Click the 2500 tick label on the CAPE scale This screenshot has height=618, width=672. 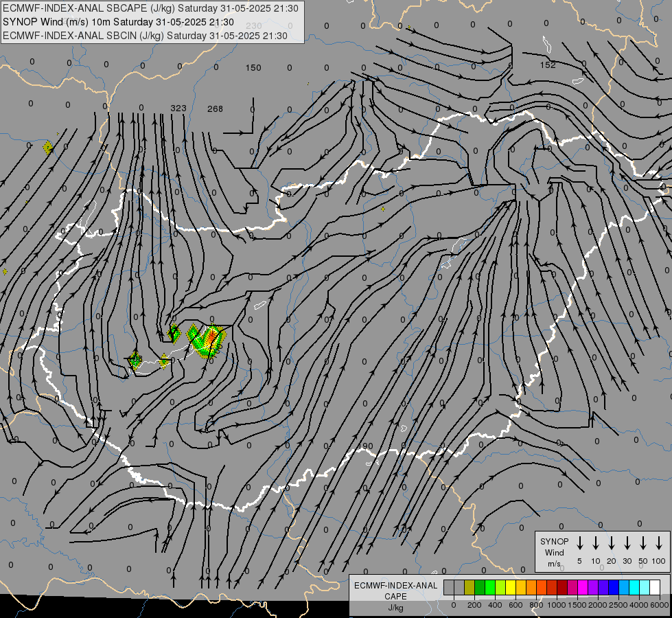pyautogui.click(x=618, y=605)
